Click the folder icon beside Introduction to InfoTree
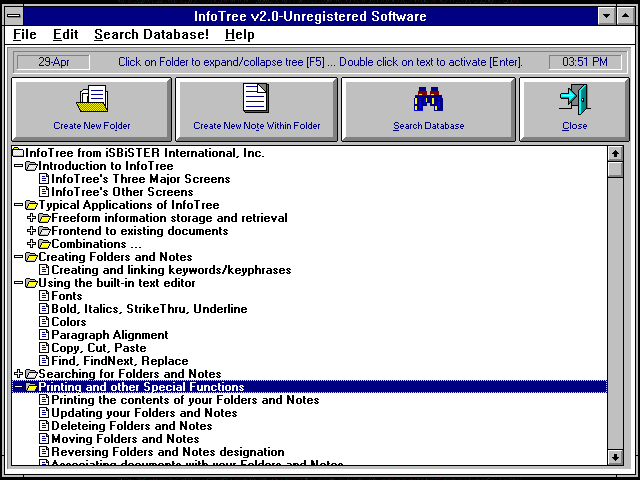 click(31, 166)
